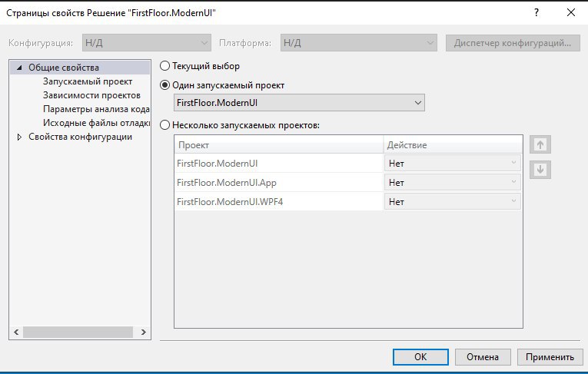Click the move up arrow button
This screenshot has width=588, height=374.
click(x=540, y=144)
